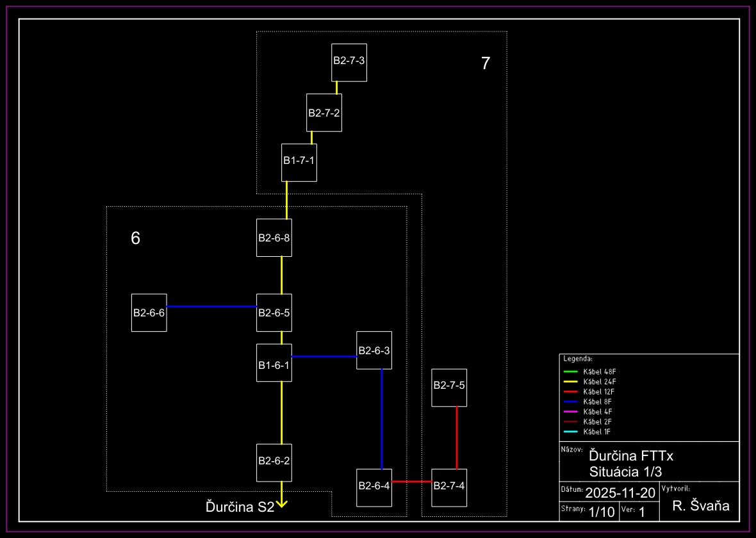Click the blue cable between B2-6-6 and B2-6-5

211,306
